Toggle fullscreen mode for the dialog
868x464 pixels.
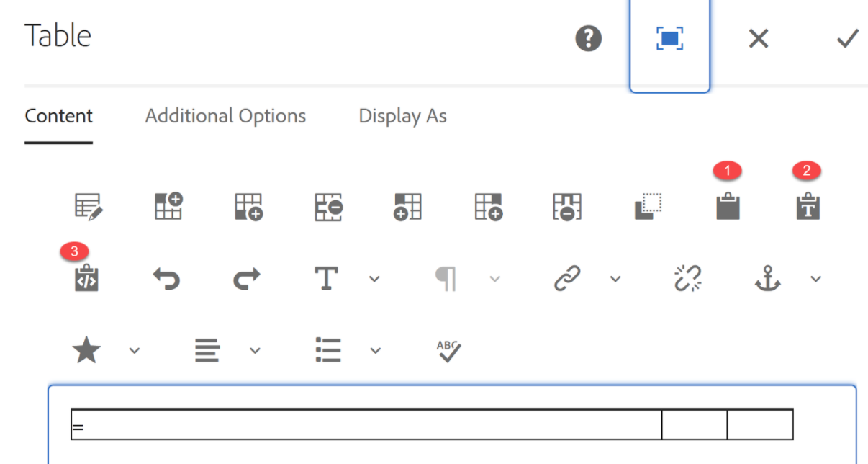pyautogui.click(x=669, y=39)
